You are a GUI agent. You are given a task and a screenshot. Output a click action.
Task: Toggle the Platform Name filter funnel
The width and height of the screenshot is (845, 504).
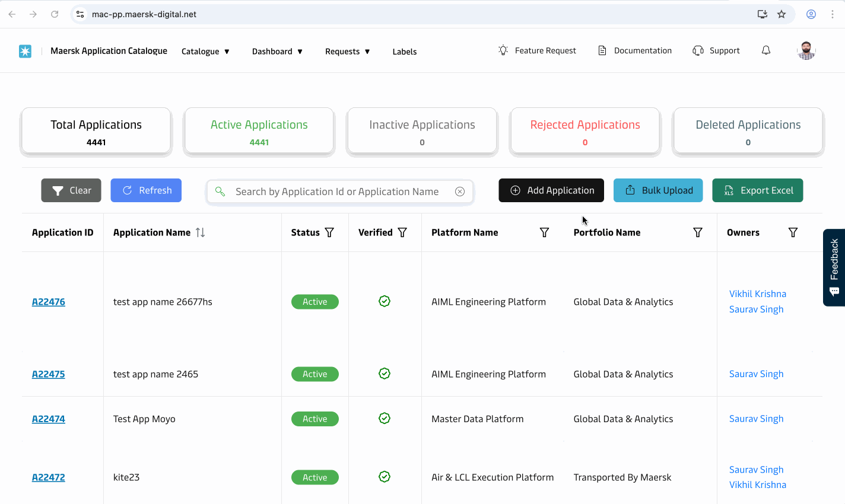point(544,232)
